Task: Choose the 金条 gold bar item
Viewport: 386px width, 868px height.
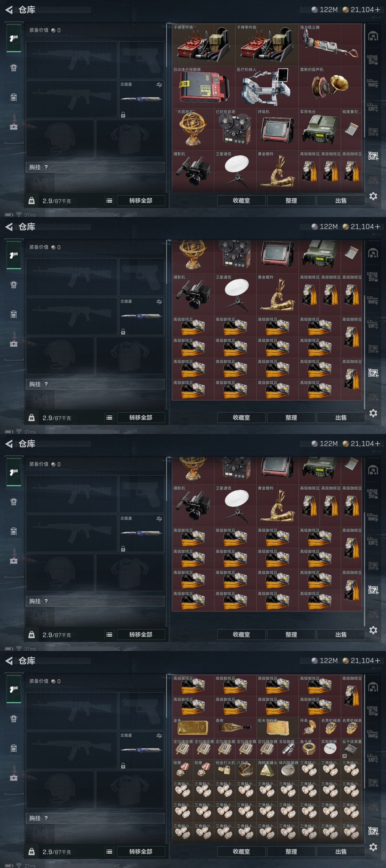Action: tap(193, 728)
